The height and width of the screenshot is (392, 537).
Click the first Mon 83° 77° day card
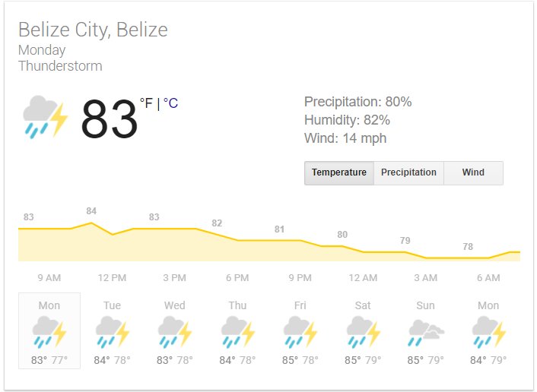[x=49, y=330]
